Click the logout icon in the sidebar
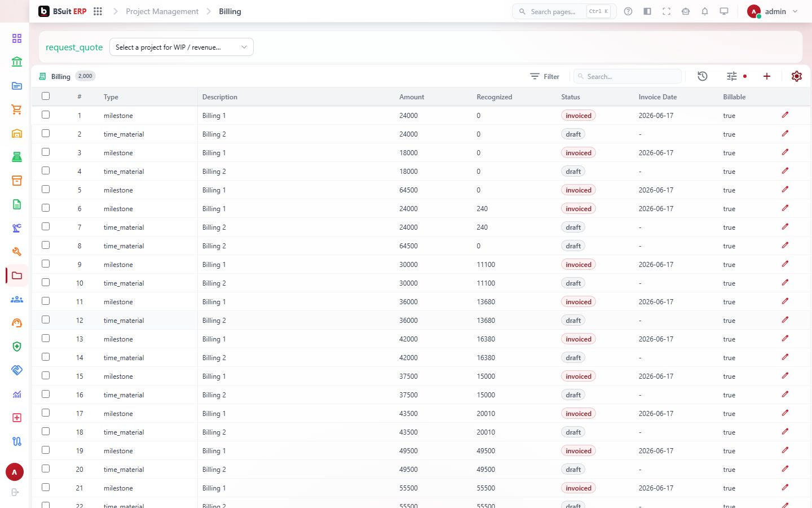Image resolution: width=812 pixels, height=508 pixels. 15,492
